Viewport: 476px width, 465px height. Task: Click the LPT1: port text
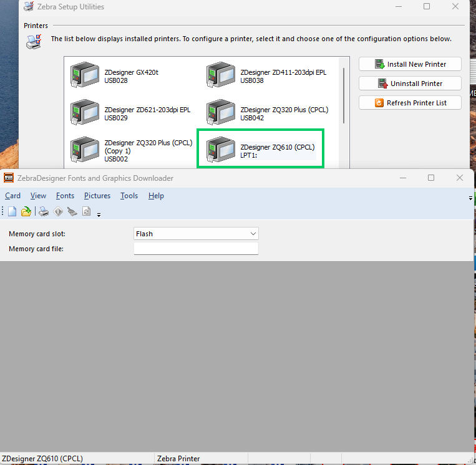[x=249, y=155]
